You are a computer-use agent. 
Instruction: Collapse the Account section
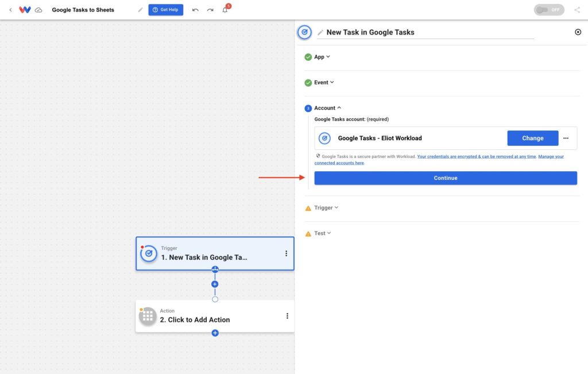328,107
